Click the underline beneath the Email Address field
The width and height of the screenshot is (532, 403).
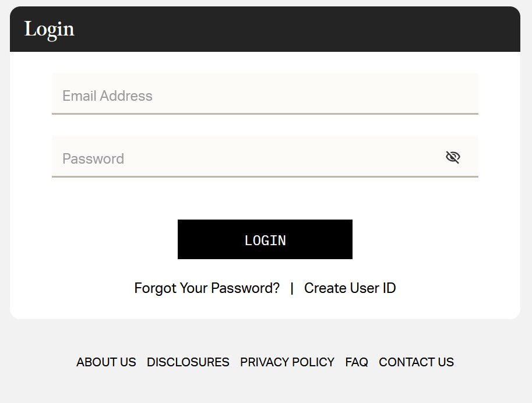point(265,114)
